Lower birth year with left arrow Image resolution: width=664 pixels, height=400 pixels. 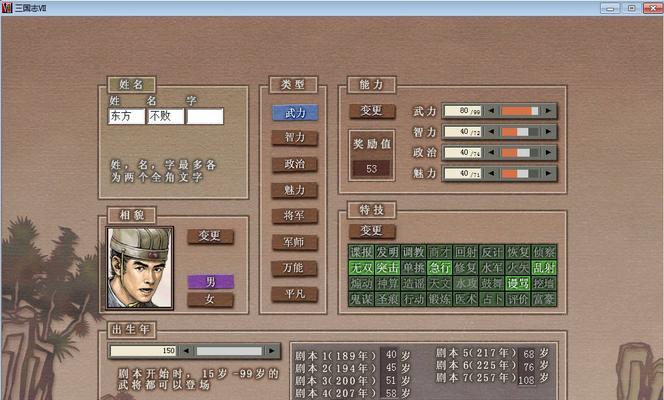click(186, 351)
